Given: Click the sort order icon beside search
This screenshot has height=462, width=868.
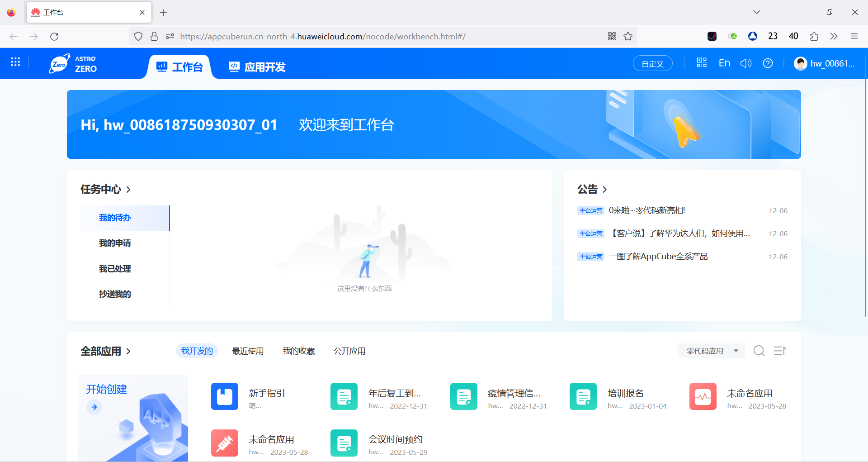Looking at the screenshot, I should (x=780, y=351).
